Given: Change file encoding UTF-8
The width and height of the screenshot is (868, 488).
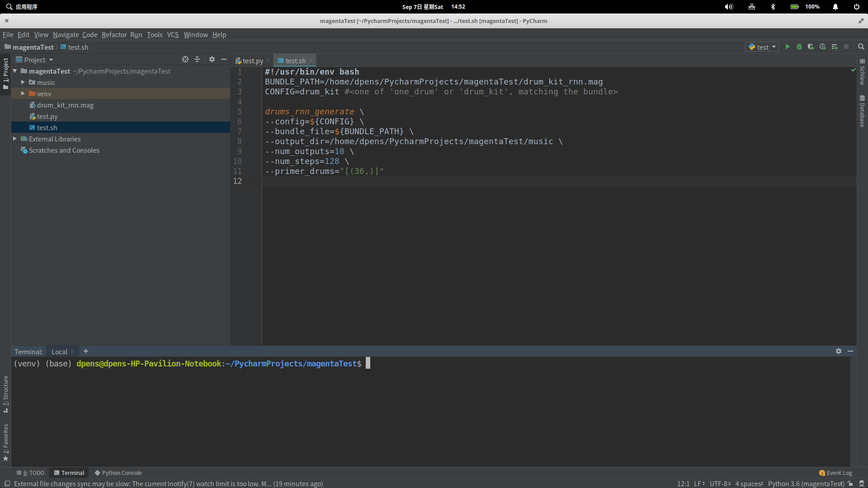Looking at the screenshot, I should pyautogui.click(x=720, y=484).
